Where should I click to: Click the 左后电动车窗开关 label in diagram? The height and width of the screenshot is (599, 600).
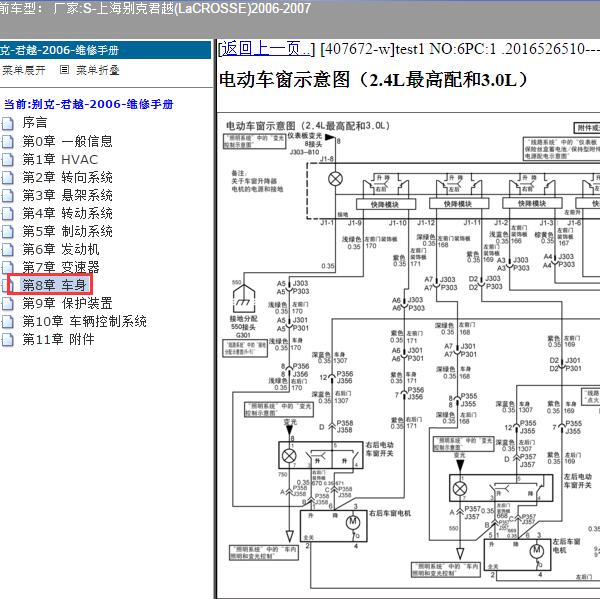tap(577, 481)
